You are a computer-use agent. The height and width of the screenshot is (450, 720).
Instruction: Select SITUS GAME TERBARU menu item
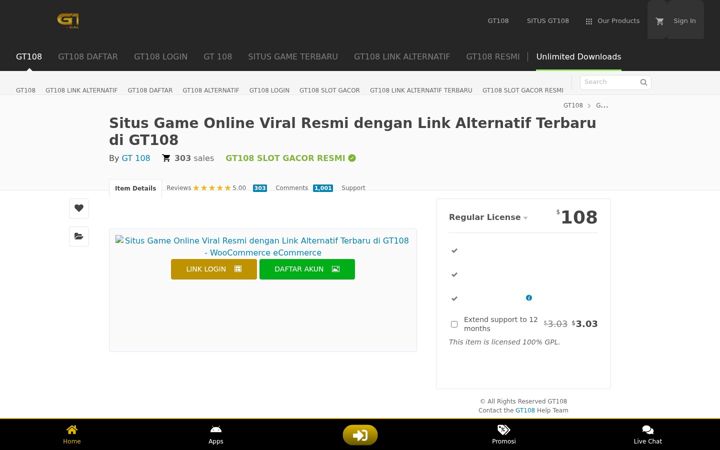[293, 57]
